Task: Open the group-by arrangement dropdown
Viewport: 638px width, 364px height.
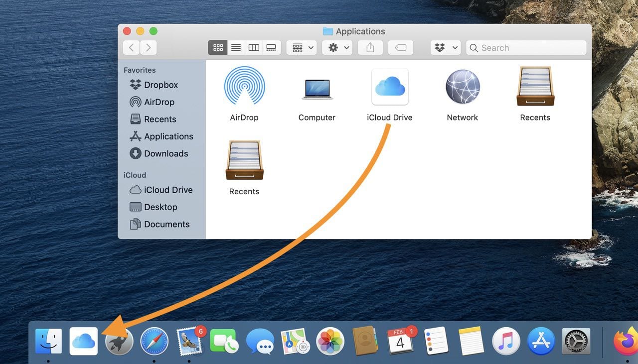Action: click(302, 48)
